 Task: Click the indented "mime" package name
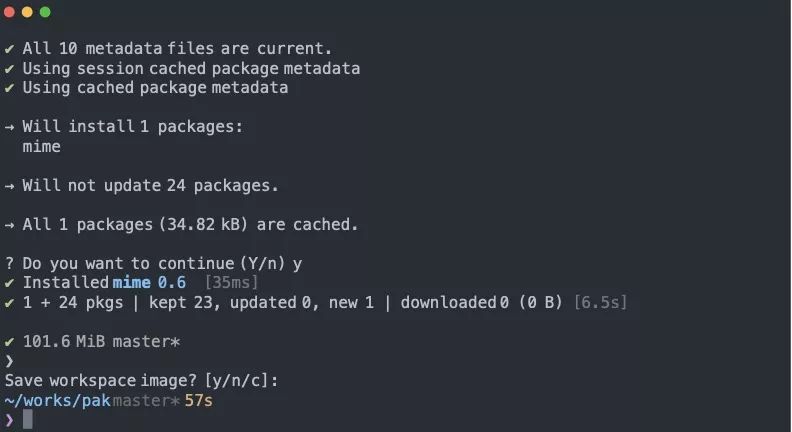pos(41,147)
